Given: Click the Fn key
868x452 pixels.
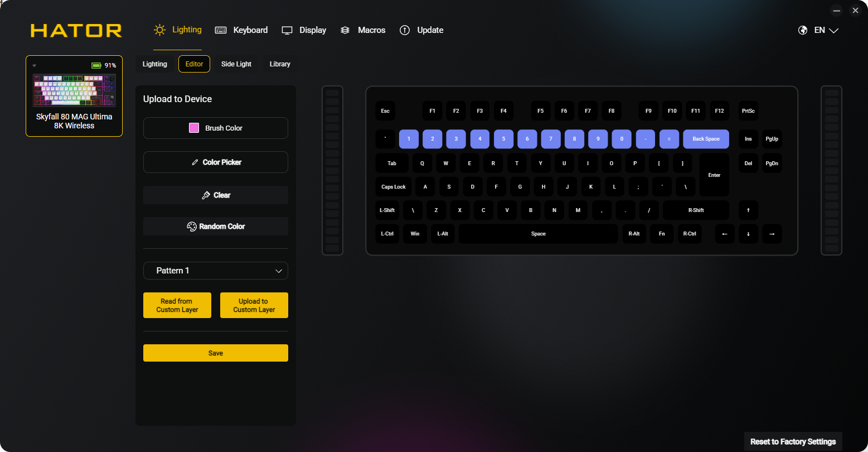Looking at the screenshot, I should (x=662, y=234).
